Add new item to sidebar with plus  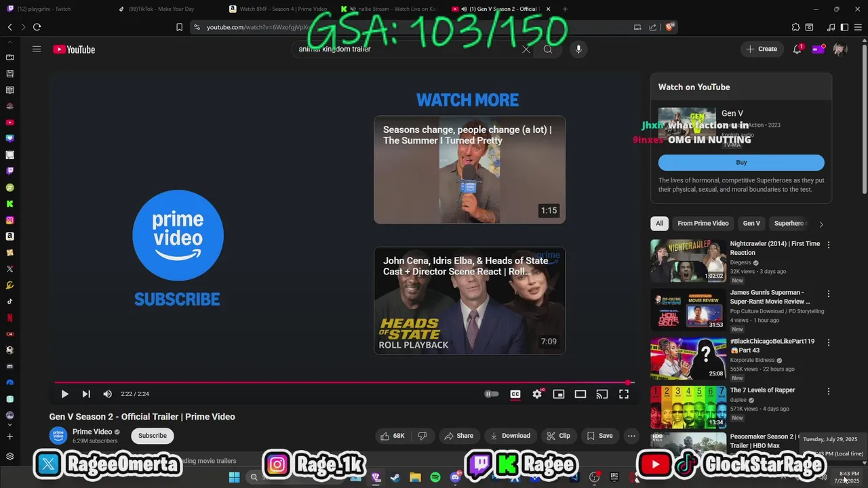coord(9,436)
